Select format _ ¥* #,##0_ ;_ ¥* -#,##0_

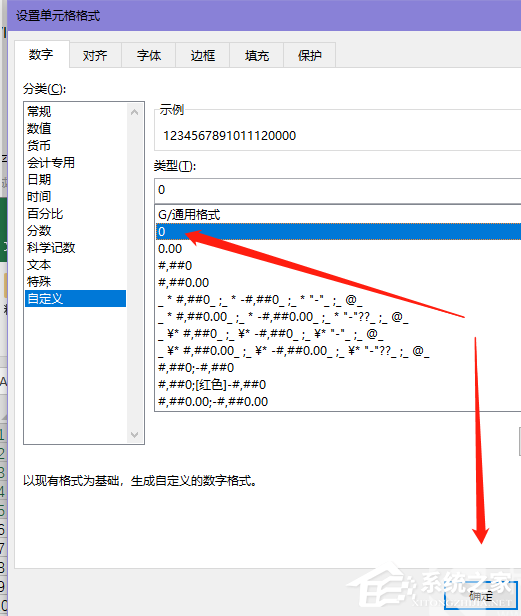338,334
